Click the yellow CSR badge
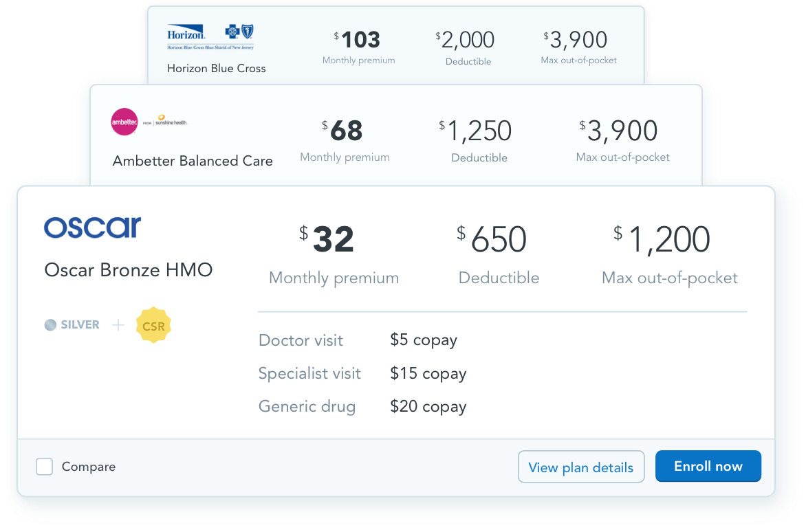Screen dimensions: 806x532 pyautogui.click(x=153, y=324)
